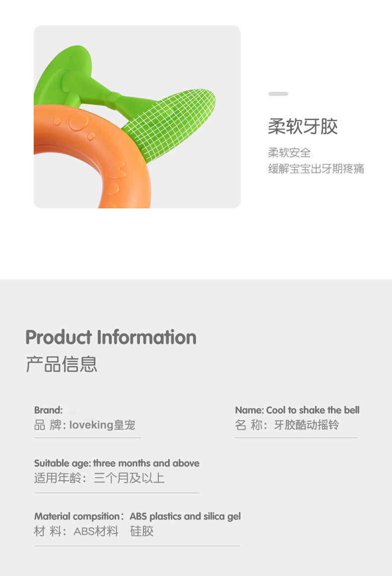Click the 三个月及以上 age value

[x=129, y=478]
